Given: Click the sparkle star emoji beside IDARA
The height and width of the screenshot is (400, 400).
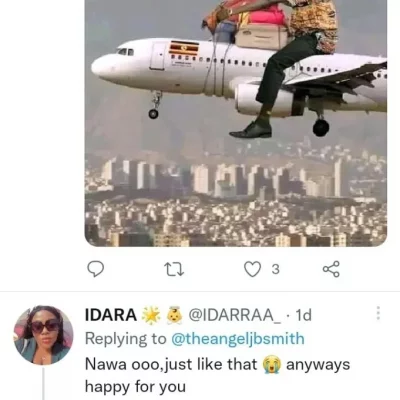Looking at the screenshot, I should click(x=151, y=315).
